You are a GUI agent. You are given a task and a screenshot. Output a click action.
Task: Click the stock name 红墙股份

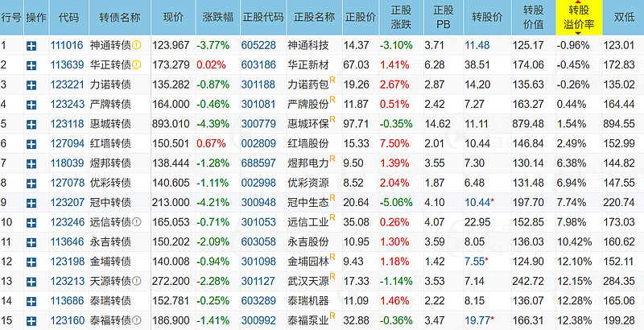click(308, 143)
